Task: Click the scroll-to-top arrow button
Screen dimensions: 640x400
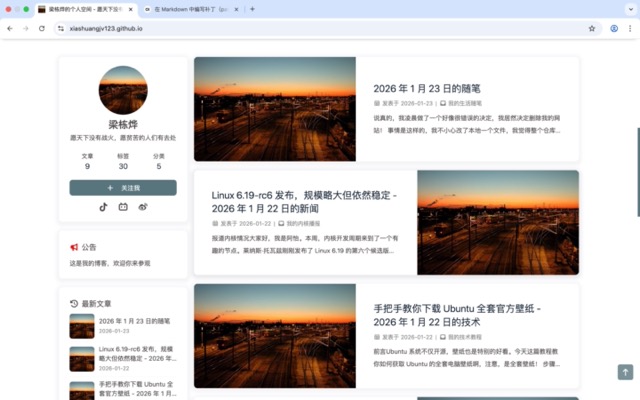Action: [x=625, y=372]
